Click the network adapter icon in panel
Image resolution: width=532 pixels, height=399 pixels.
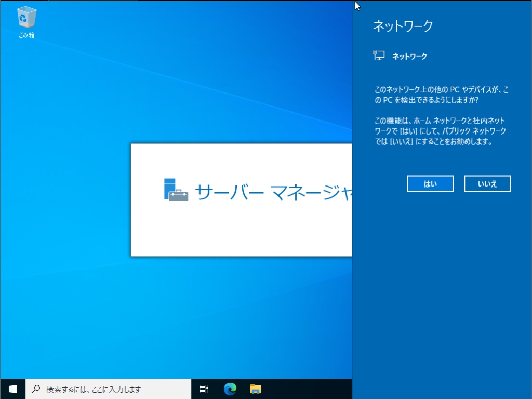pos(379,56)
